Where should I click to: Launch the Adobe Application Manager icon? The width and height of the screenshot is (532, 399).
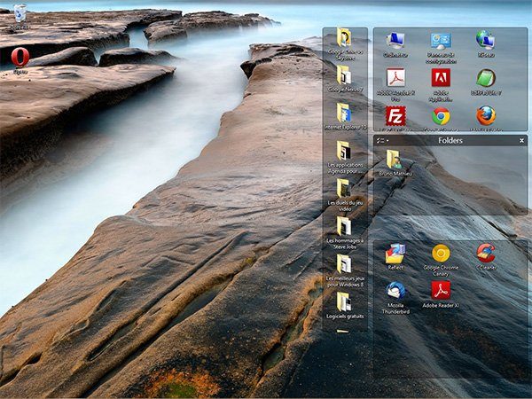click(x=441, y=85)
